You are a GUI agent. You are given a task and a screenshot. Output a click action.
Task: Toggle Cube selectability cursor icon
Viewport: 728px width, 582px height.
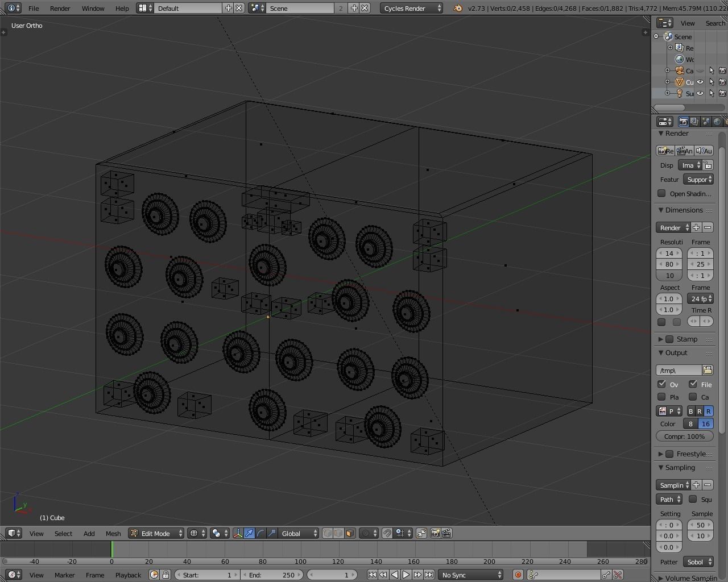coord(712,82)
